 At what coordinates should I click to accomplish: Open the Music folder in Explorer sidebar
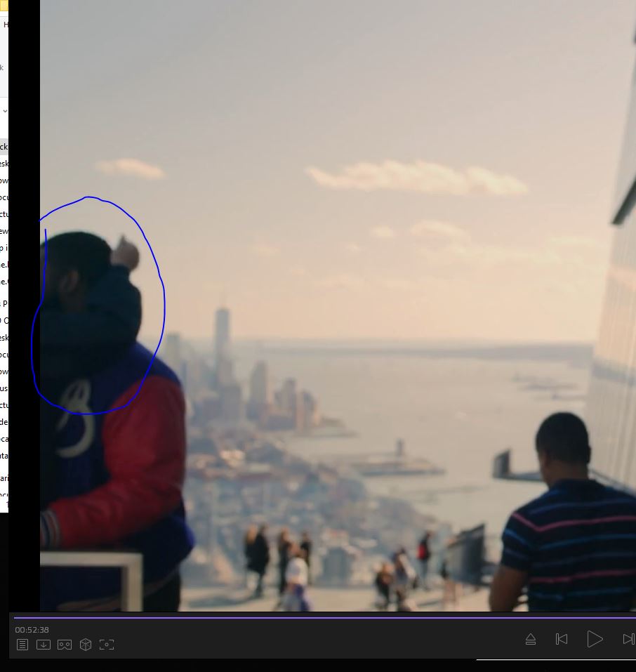(4, 388)
